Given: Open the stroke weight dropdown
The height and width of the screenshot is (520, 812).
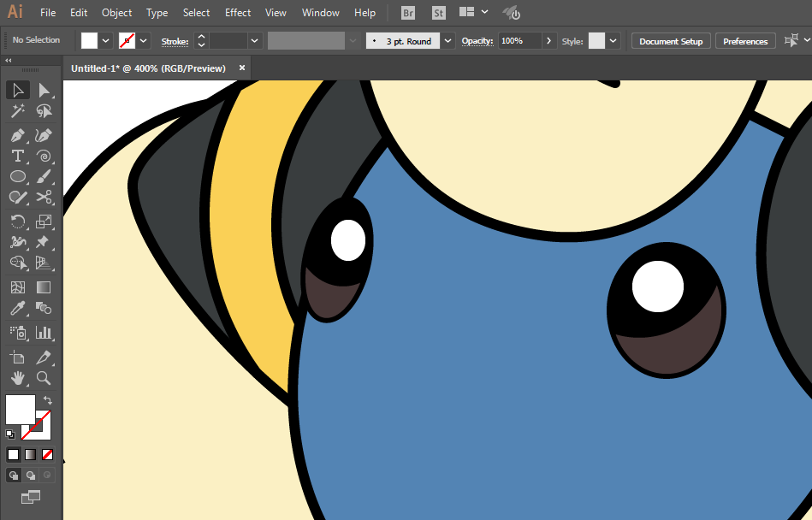Looking at the screenshot, I should click(x=254, y=41).
